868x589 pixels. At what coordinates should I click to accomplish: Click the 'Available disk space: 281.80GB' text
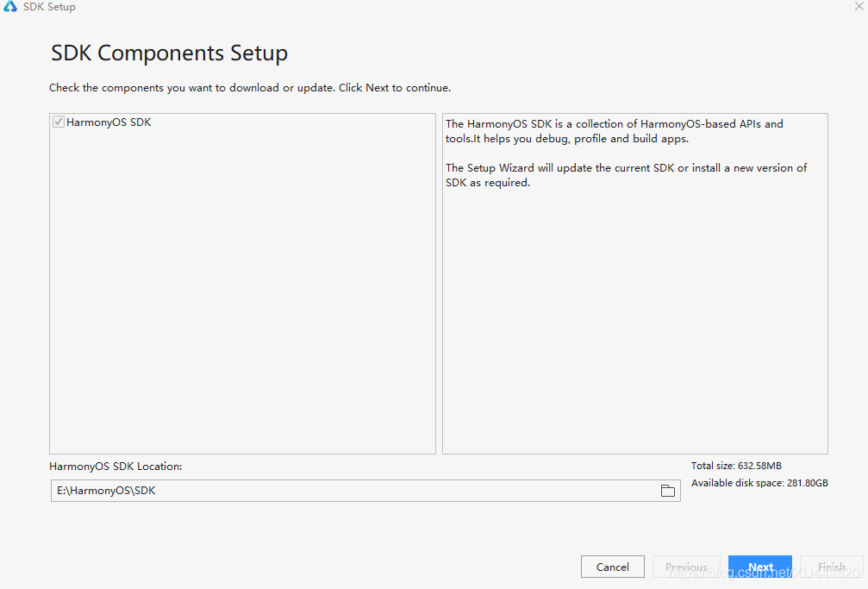point(759,483)
